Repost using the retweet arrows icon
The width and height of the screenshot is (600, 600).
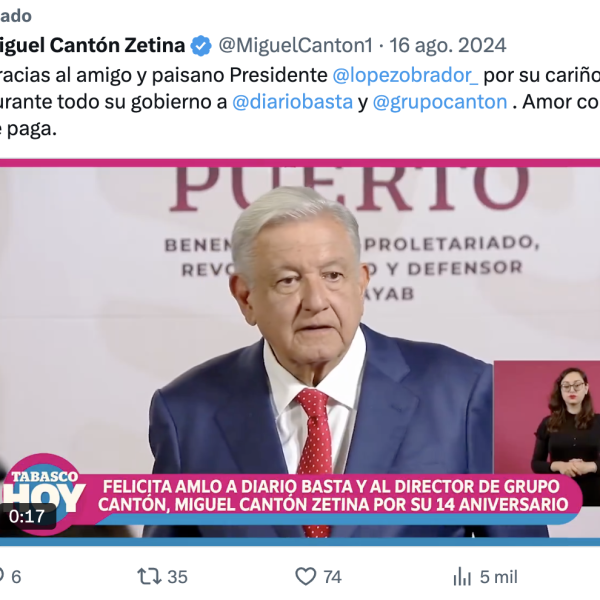click(x=149, y=577)
